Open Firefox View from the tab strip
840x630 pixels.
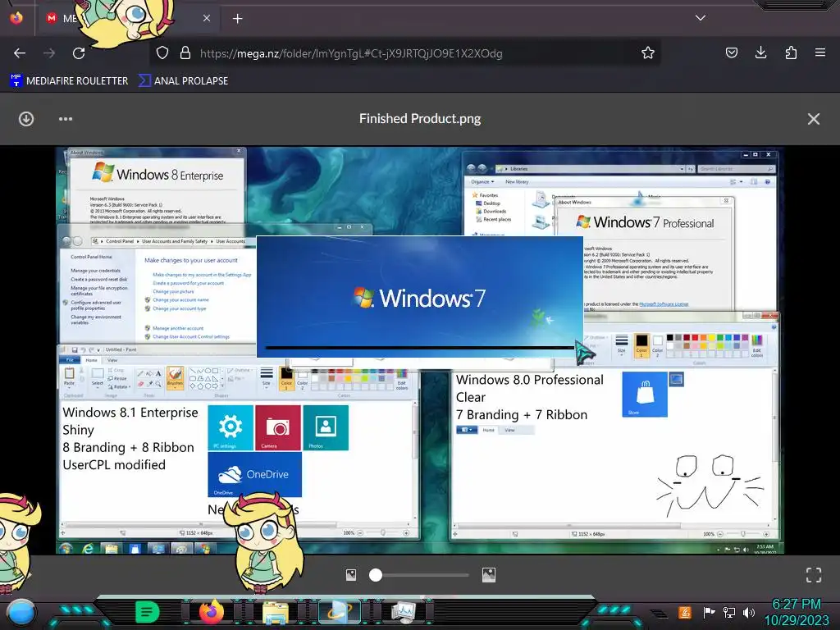point(16,18)
